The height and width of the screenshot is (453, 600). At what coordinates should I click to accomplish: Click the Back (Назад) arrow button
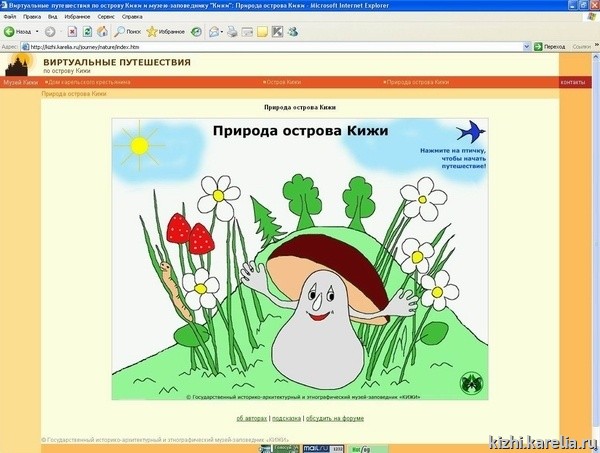click(12, 32)
